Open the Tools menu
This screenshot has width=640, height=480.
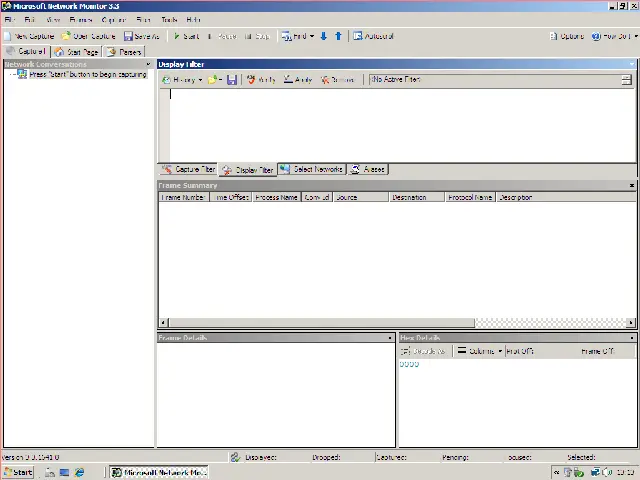click(169, 20)
